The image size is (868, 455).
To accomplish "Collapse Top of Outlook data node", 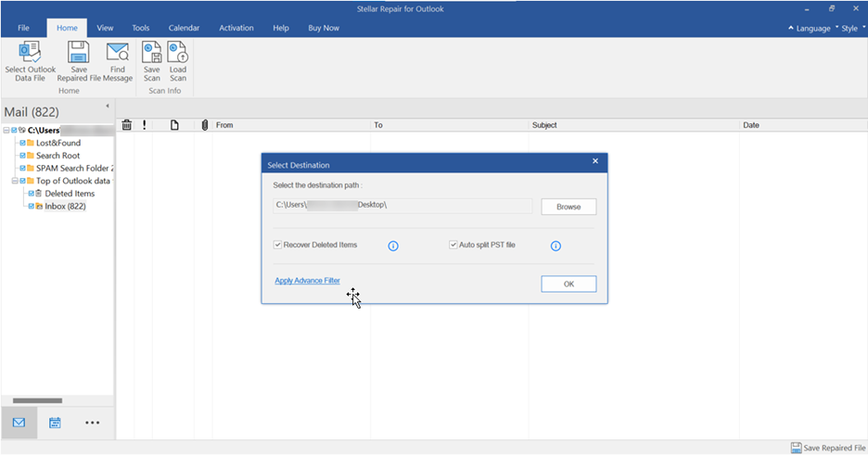I will 15,181.
